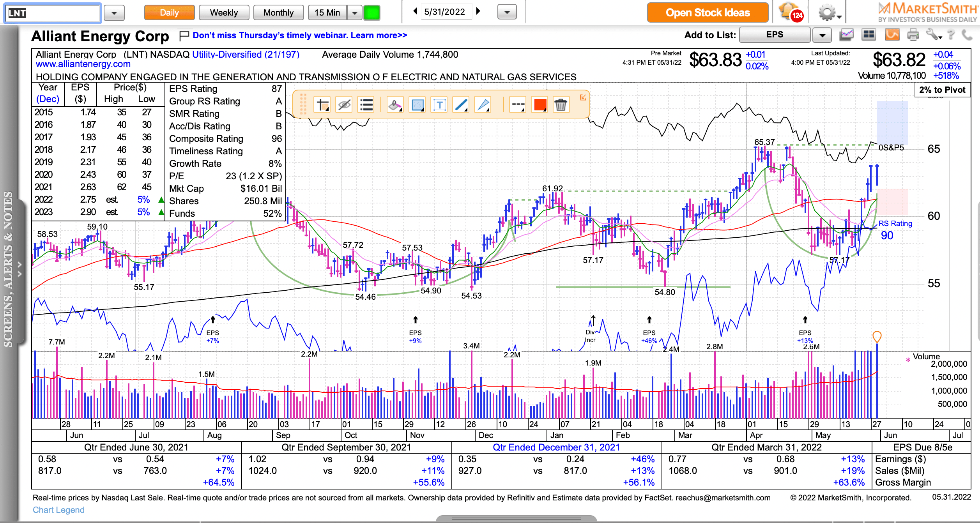Toggle the green real-time status indicator

[x=371, y=13]
